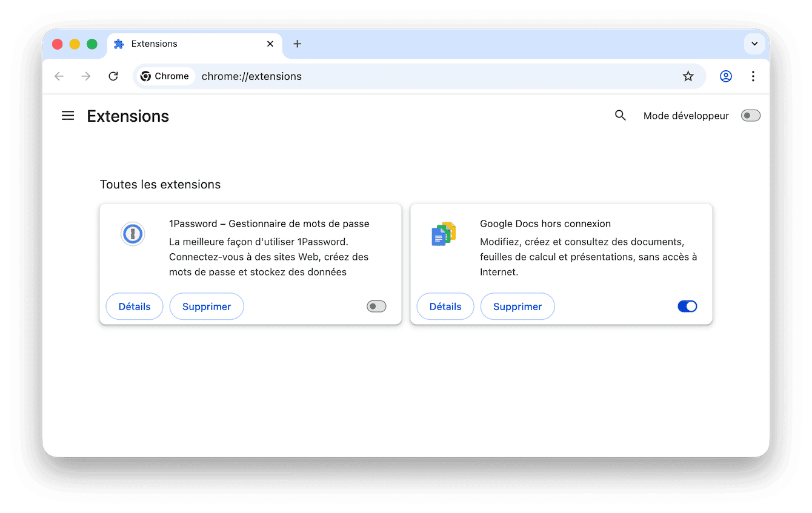Click the search icon to find extensions

pos(621,115)
